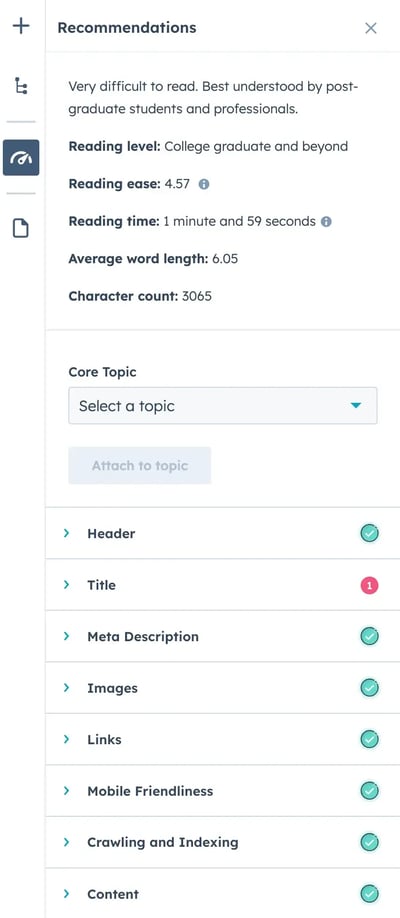This screenshot has width=400, height=918.
Task: Click the info icon beside Reading ease
Action: [x=204, y=184]
